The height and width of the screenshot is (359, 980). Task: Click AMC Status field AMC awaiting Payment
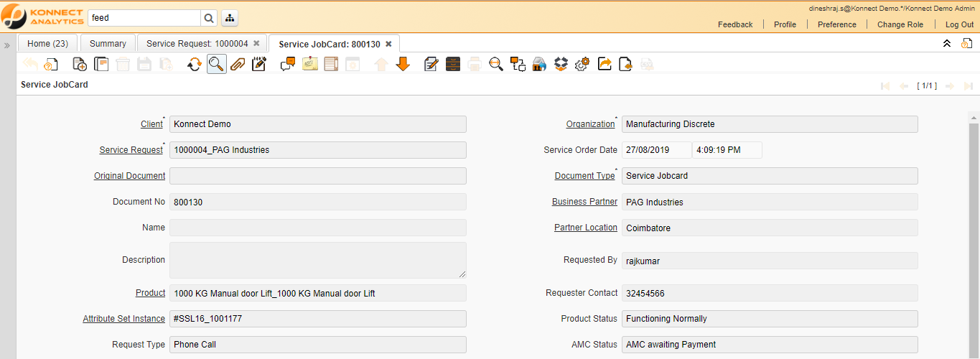click(770, 345)
